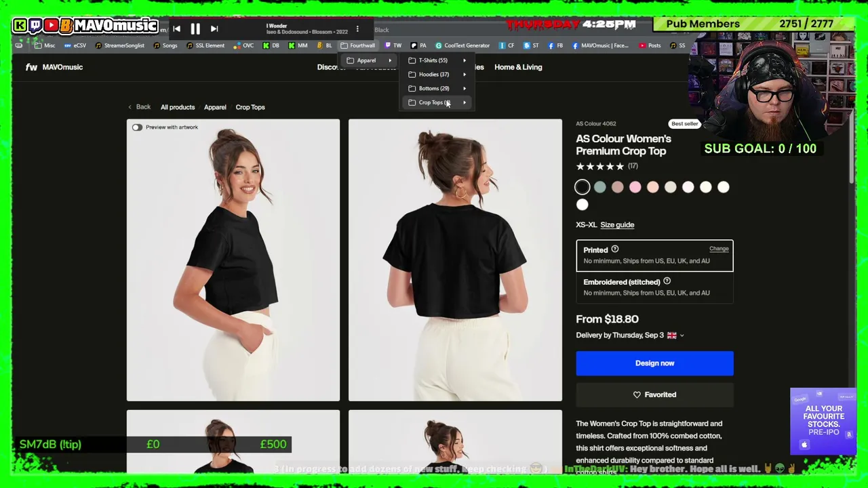Image resolution: width=868 pixels, height=488 pixels.
Task: Open the Hoodies (37) bookmark folder
Action: 437,75
